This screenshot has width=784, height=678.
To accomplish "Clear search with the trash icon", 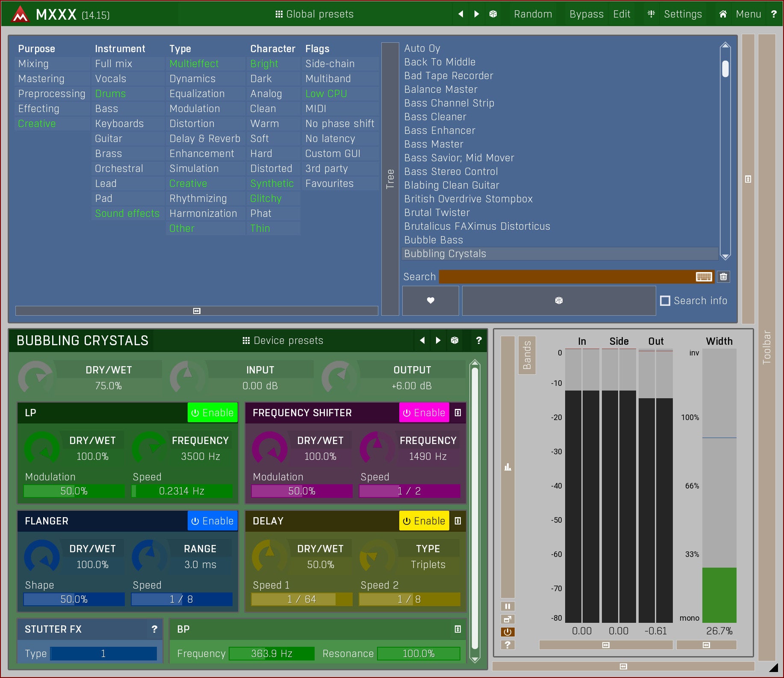I will (723, 277).
